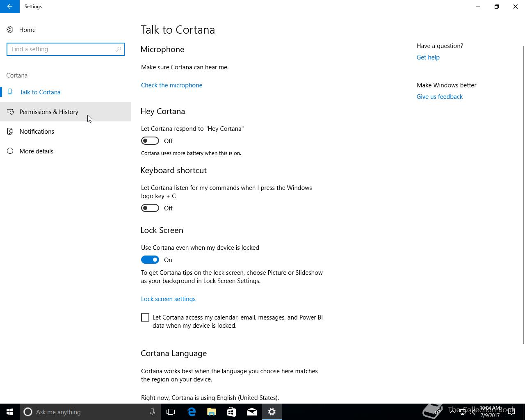Turn off Cortana on lock screen switch
Screen dimensions: 525x420
point(150,260)
